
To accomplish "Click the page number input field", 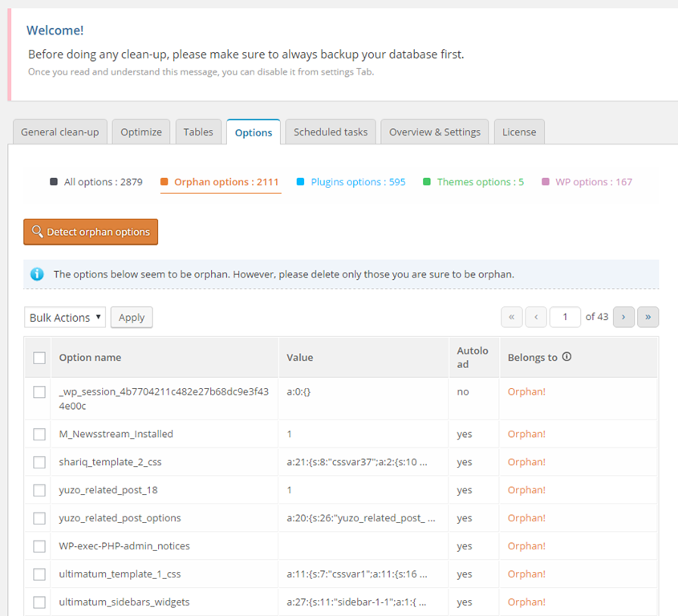I will (565, 317).
